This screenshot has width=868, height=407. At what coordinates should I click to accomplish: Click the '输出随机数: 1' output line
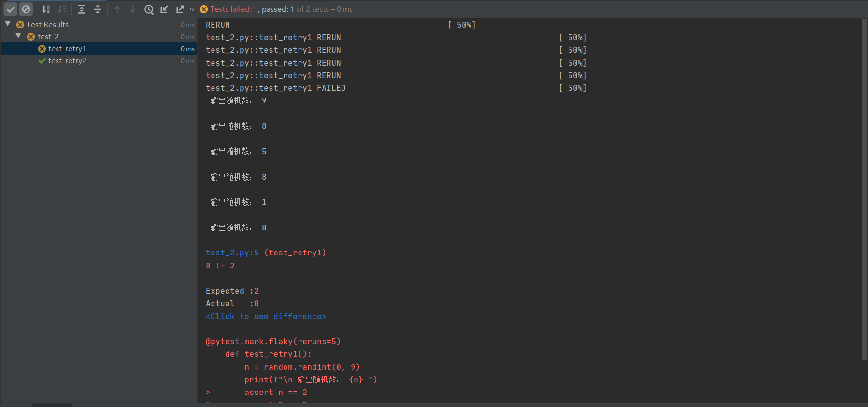tap(238, 202)
